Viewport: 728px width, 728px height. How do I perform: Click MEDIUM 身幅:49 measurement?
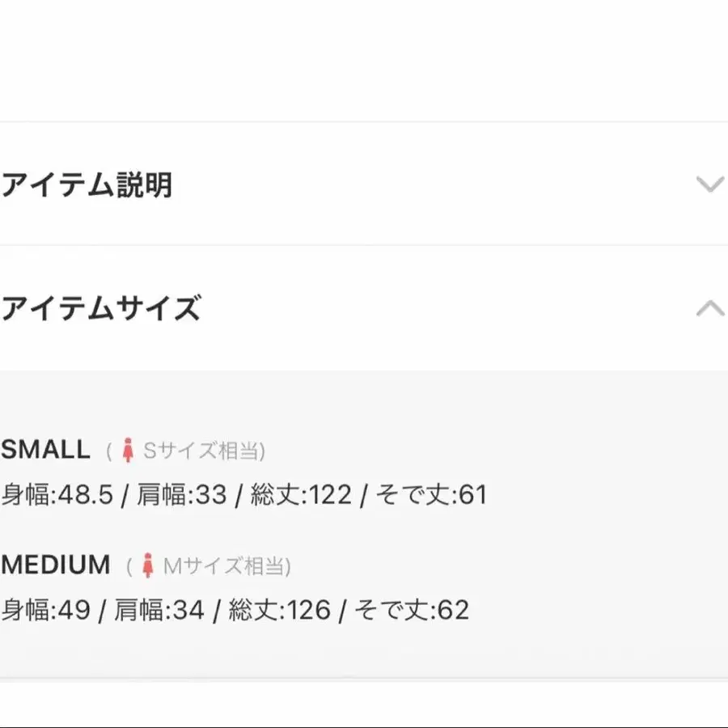pyautogui.click(x=45, y=610)
